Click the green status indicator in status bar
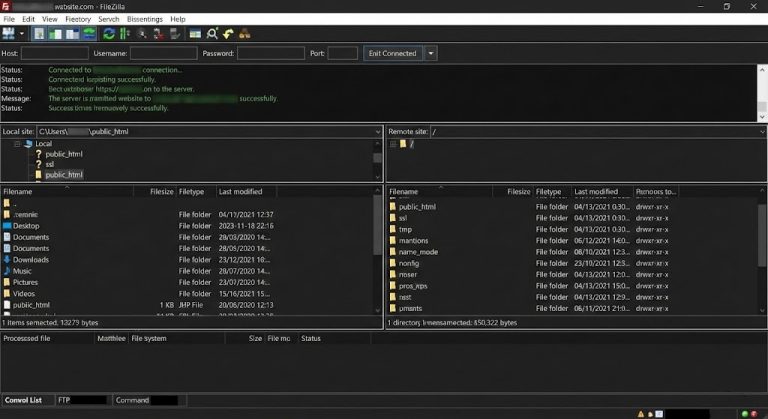Screen dimensions: 768x419 coord(745,414)
